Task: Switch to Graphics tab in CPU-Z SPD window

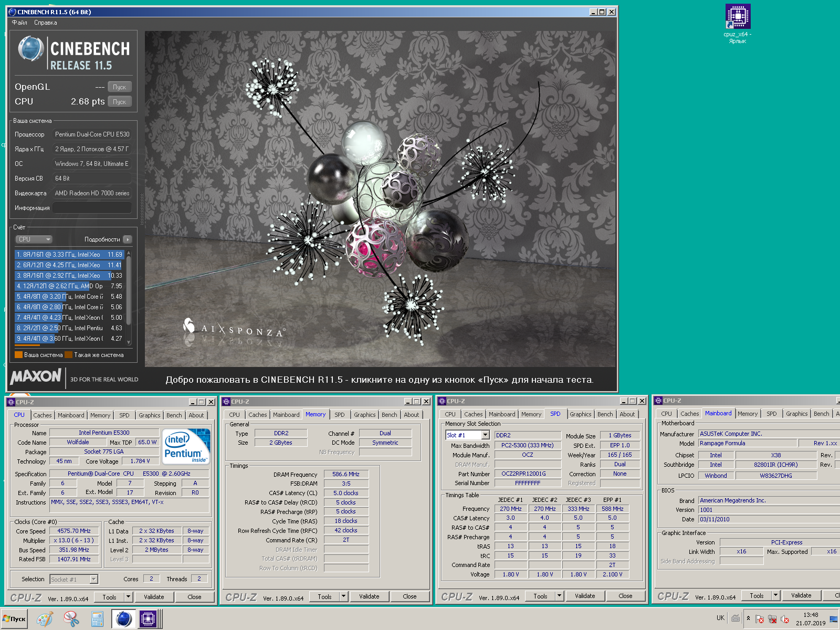Action: tap(580, 414)
